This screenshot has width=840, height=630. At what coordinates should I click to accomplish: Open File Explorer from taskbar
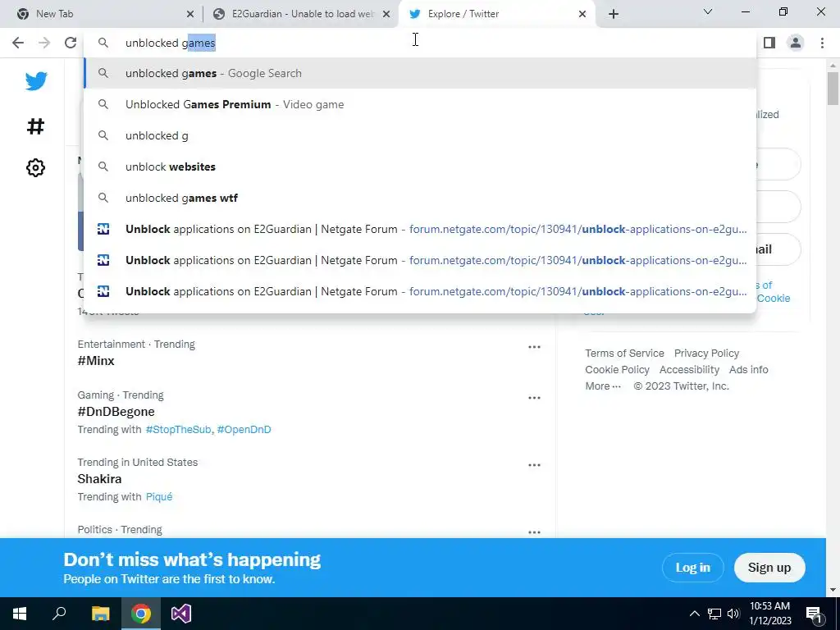[x=100, y=614]
